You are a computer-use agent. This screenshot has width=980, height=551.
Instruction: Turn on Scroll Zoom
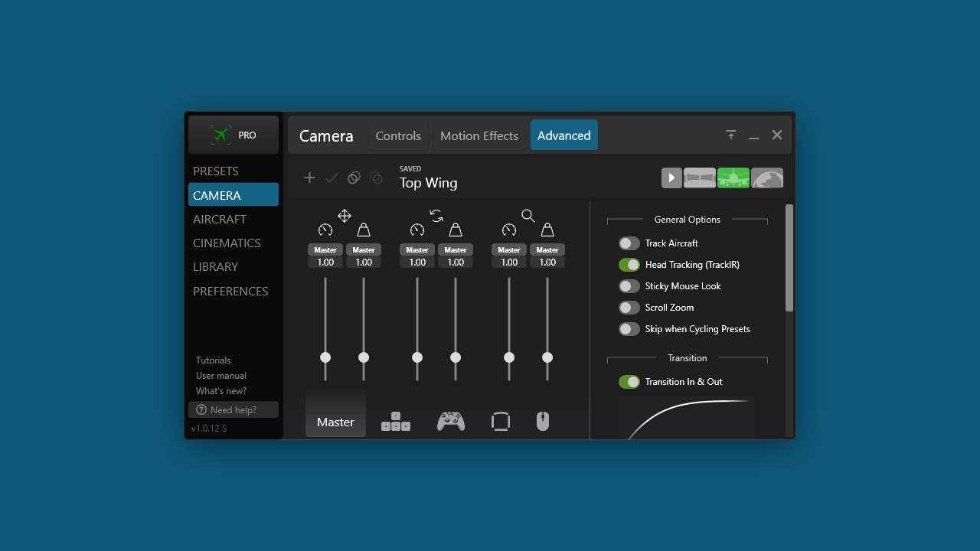pos(629,308)
